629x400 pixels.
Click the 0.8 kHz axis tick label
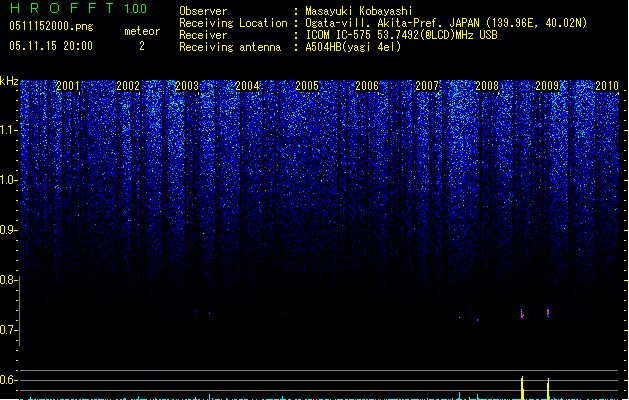point(8,280)
